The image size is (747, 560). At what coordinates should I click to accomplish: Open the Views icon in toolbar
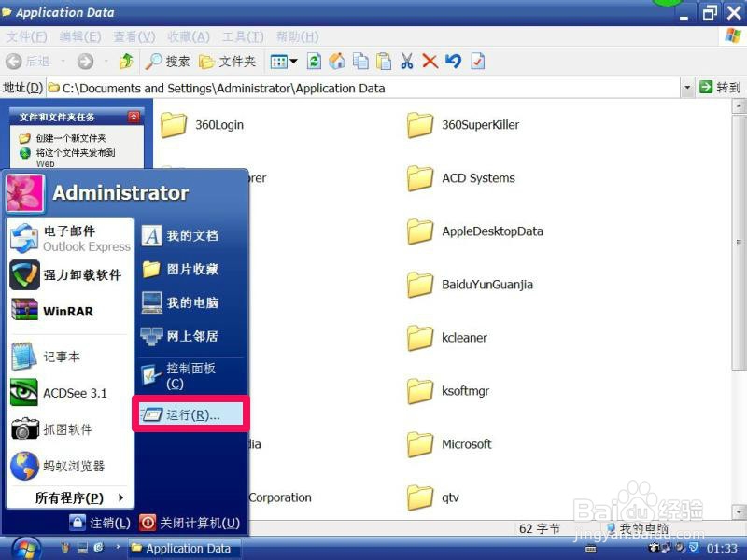click(278, 62)
